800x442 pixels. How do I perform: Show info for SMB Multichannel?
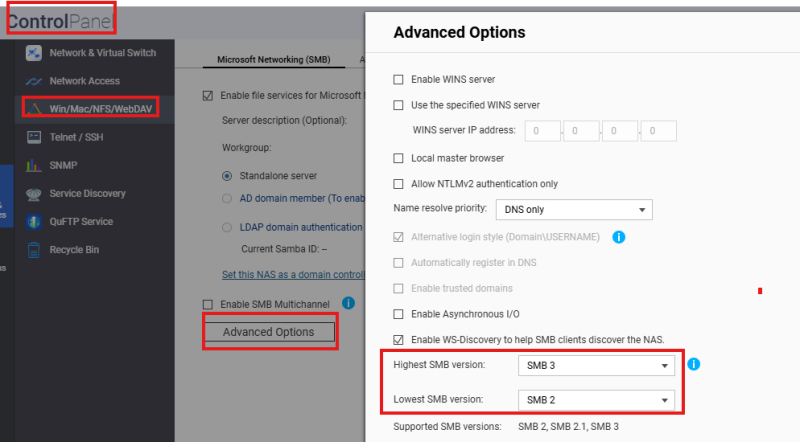click(x=348, y=303)
